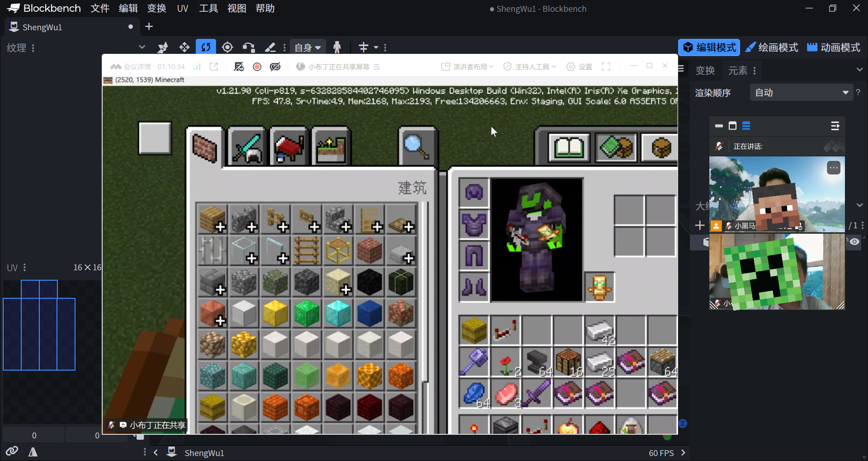
Task: Toggle the chest inventory tab in Minecraft
Action: (660, 147)
